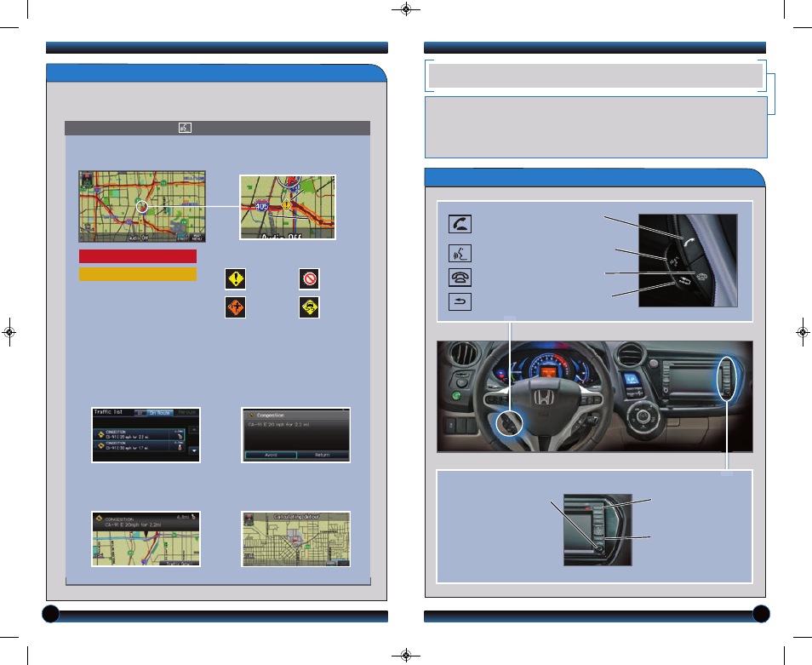This screenshot has width=812, height=665.
Task: Click the steering wheel buttons close-up photo
Action: pos(688,261)
